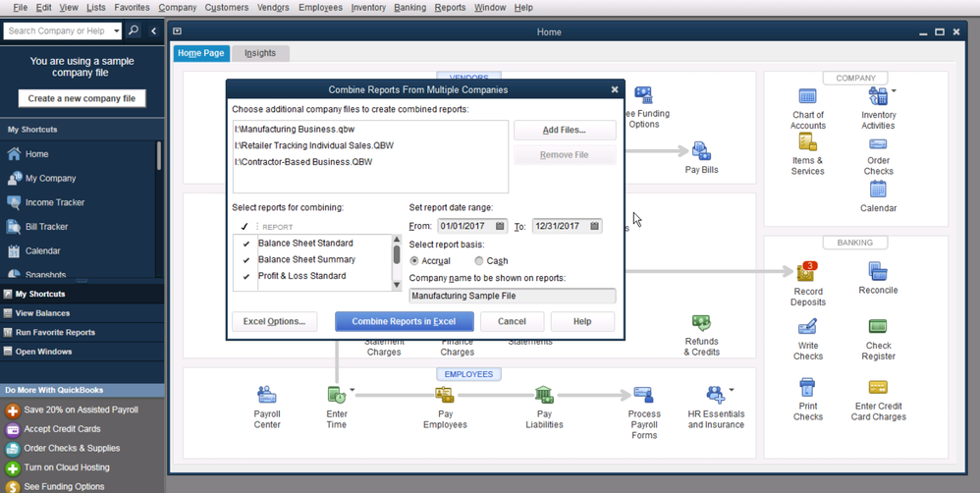Open the Enter Credit Card Charges icon
980x493 pixels.
(x=878, y=387)
